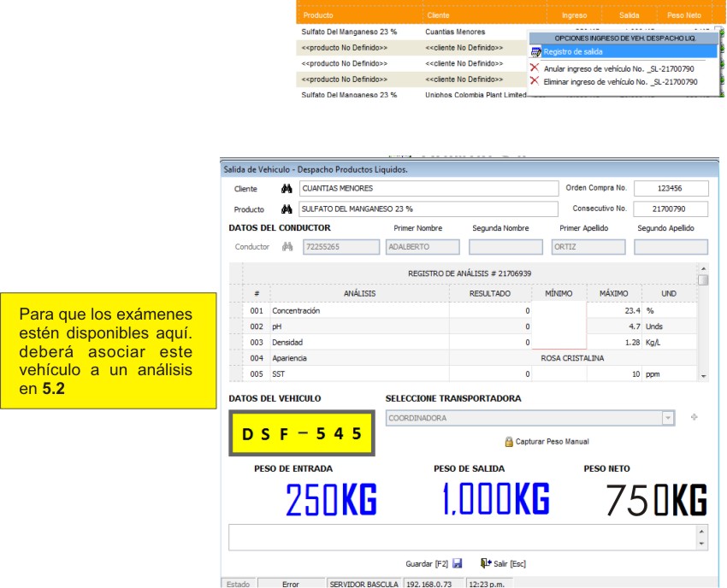Viewport: 727px width, 588px height.
Task: Click the Orden Compra No. field
Action: pyautogui.click(x=671, y=188)
